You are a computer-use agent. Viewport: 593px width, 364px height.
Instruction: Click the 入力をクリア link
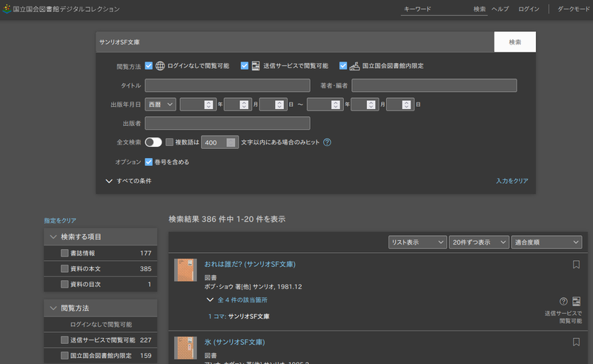[512, 181]
